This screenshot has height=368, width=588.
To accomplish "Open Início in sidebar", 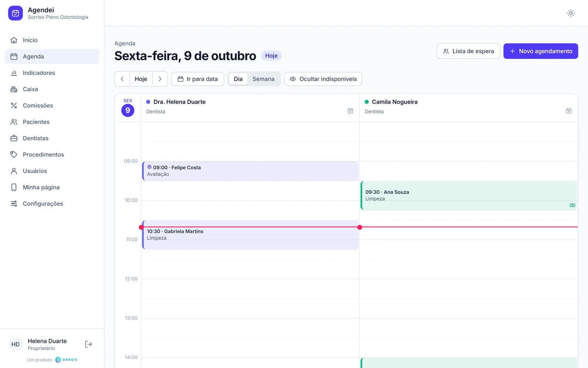I will [52, 40].
